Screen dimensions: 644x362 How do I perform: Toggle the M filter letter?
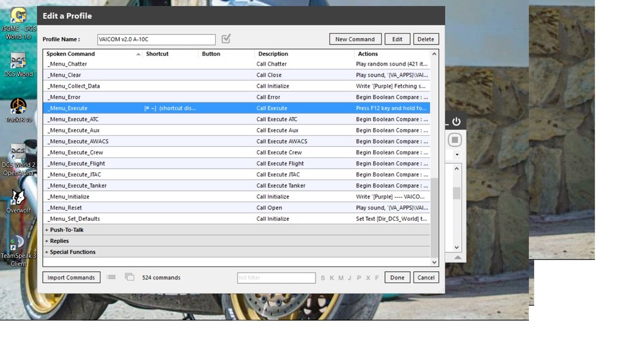[x=341, y=278]
